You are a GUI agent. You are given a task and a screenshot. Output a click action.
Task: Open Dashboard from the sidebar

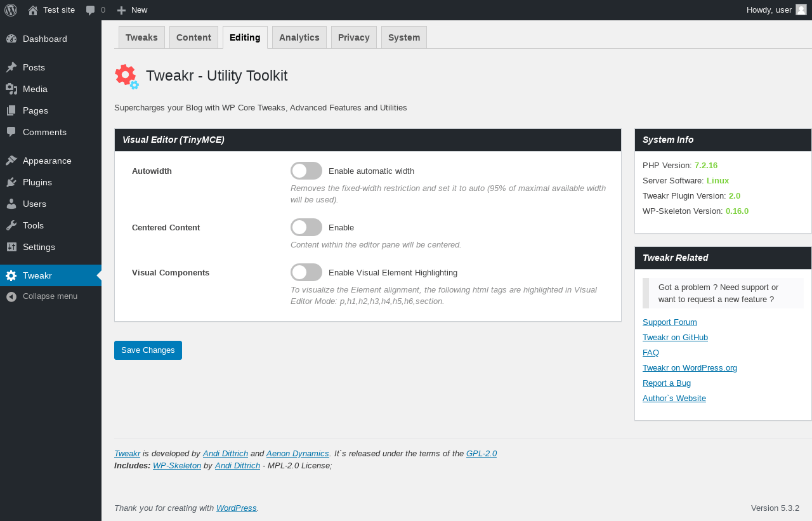point(44,39)
